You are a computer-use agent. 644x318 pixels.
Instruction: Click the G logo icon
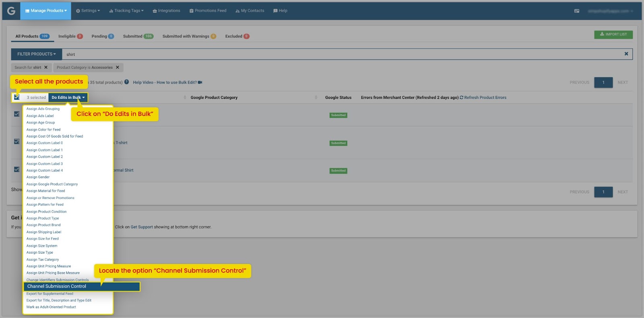(x=11, y=11)
